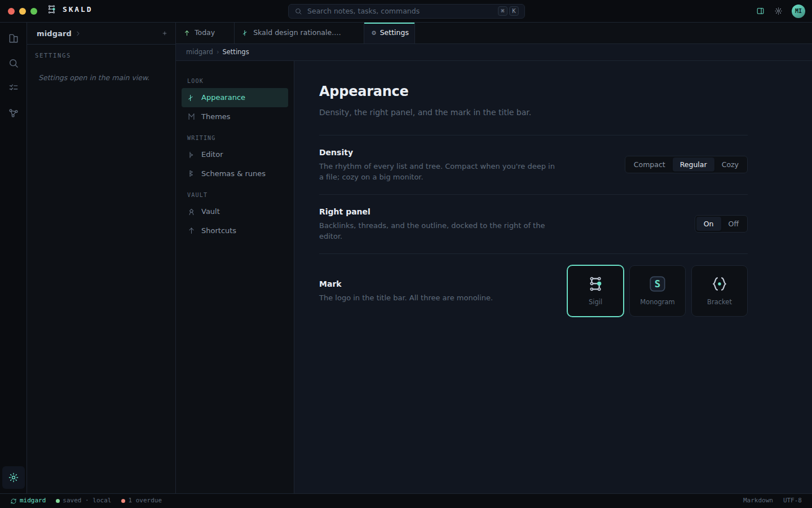This screenshot has width=812, height=508.
Task: Click the magnifier icon in the search bar
Action: pyautogui.click(x=298, y=11)
